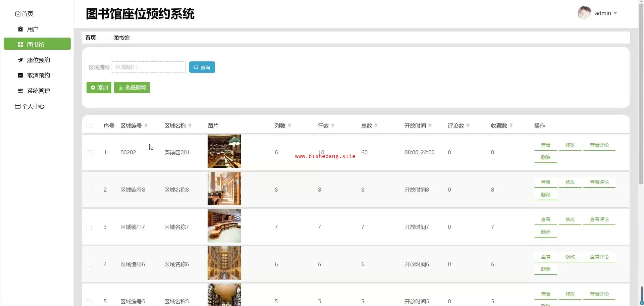Open the 阅读区001 library photo
Screen dimensions: 644x306
coord(224,151)
